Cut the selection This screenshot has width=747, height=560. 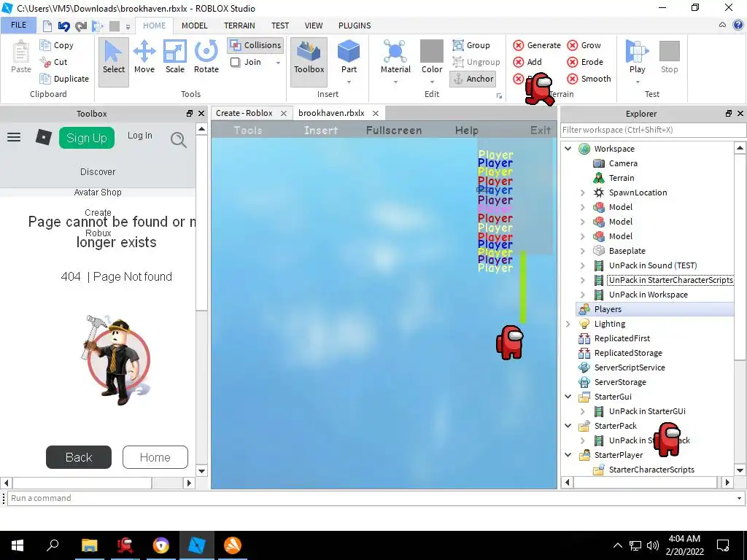[54, 62]
